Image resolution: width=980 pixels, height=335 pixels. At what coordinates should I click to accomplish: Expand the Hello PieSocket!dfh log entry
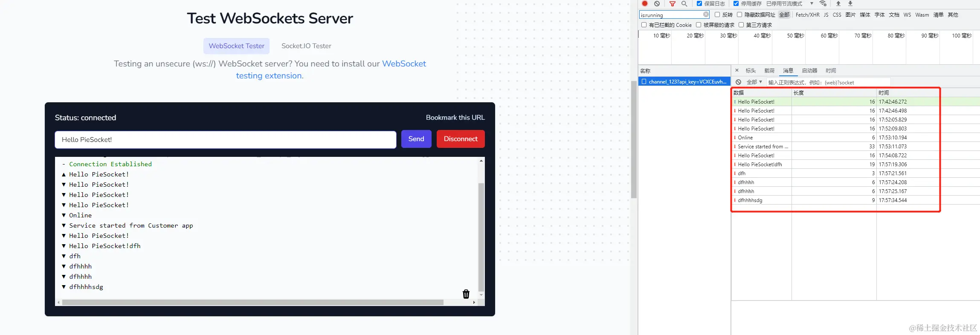(x=64, y=246)
